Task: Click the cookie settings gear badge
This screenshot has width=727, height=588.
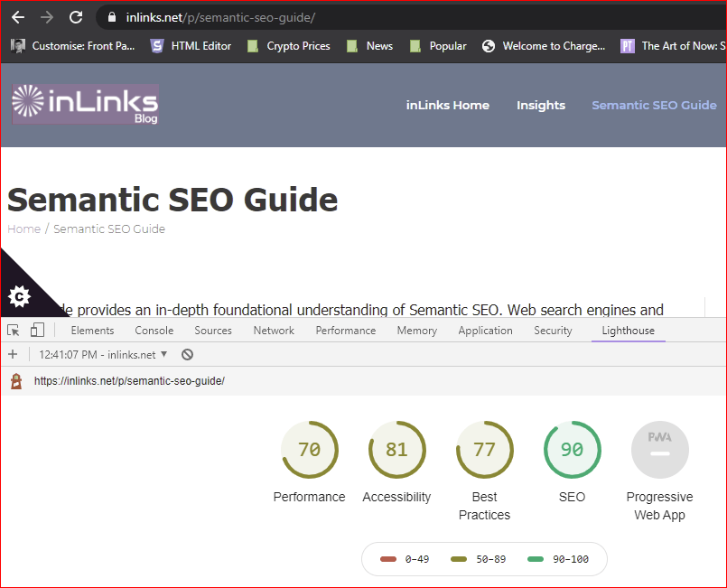Action: [20, 297]
